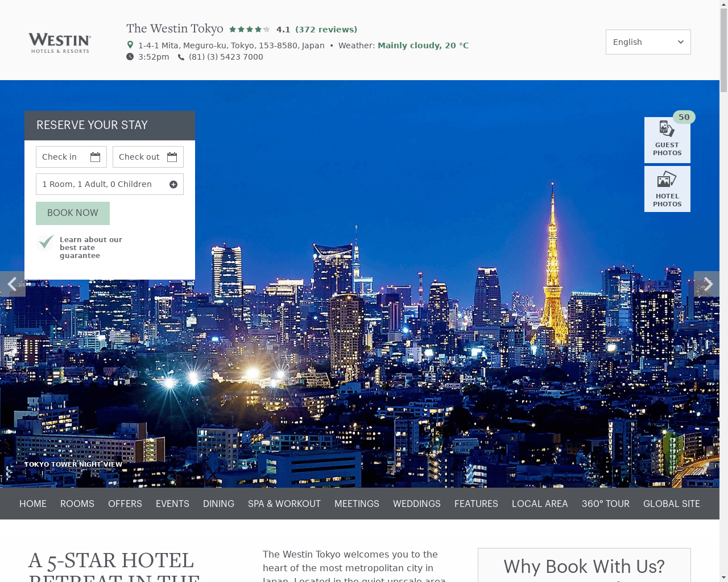Click the 50 guest photos count badge
Viewport: 728px width, 582px height.
(x=684, y=117)
